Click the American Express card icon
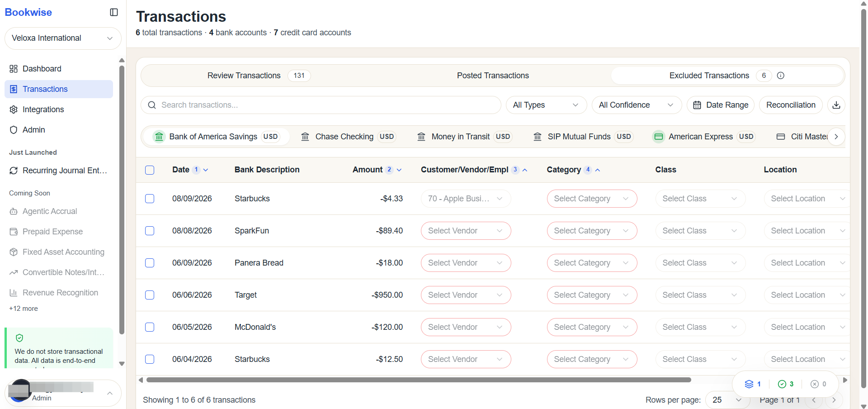The width and height of the screenshot is (868, 409). pyautogui.click(x=659, y=137)
